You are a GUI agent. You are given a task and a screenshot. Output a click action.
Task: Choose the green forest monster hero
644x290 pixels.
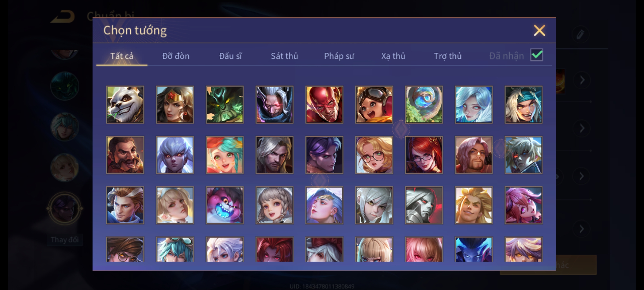(225, 105)
